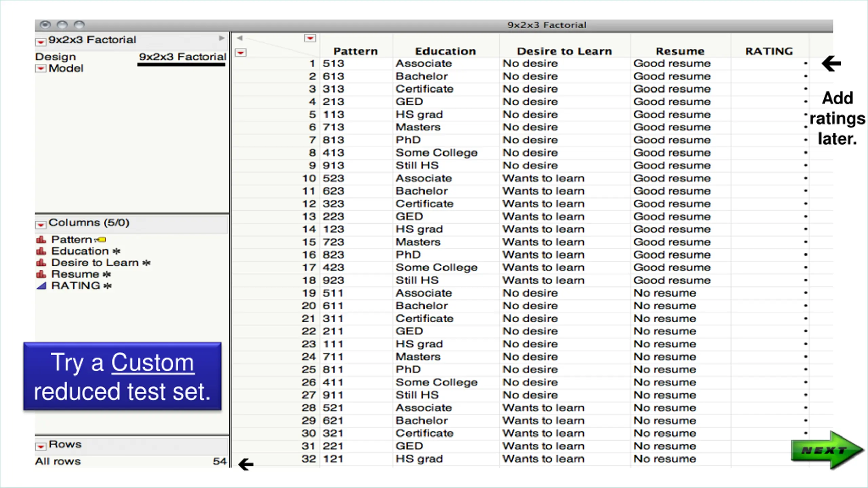Click the Pattern column nominal icon
Viewport: 868px width, 488px height.
41,240
